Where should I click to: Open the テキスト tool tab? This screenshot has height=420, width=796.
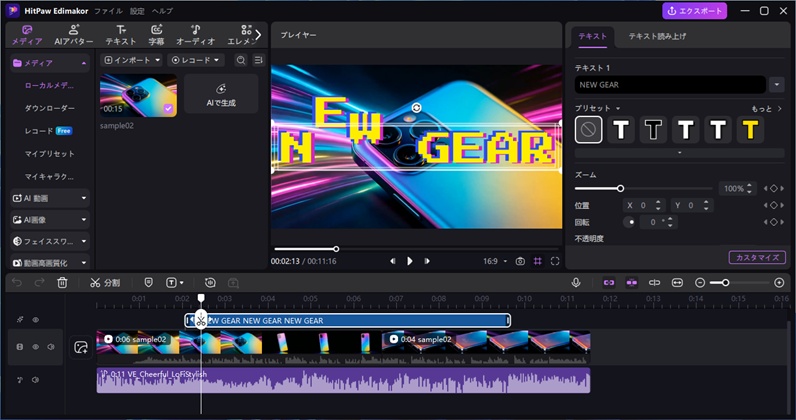coord(121,35)
